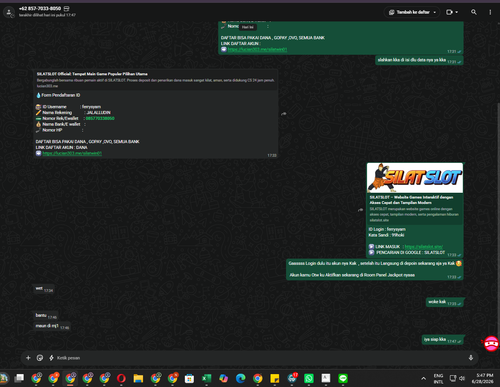Open Task View in the taskbar

pos(19,378)
